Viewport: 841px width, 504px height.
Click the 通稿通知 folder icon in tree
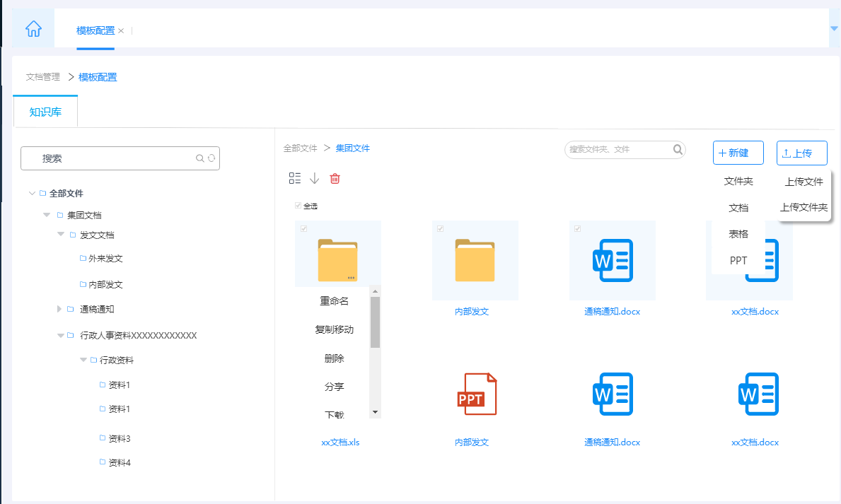pyautogui.click(x=70, y=309)
